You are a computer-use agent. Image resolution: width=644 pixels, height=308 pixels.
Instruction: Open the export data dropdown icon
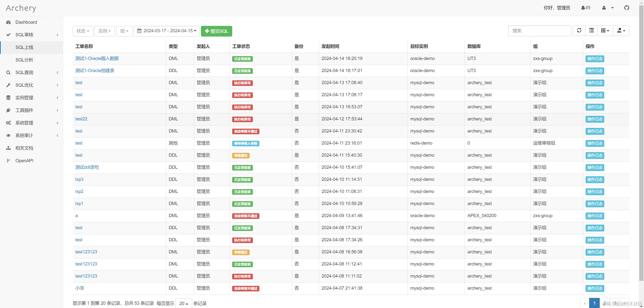pyautogui.click(x=621, y=30)
